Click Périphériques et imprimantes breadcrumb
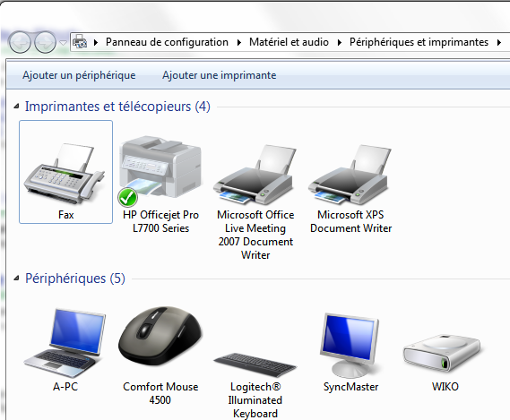Image resolution: width=510 pixels, height=420 pixels. tap(419, 42)
